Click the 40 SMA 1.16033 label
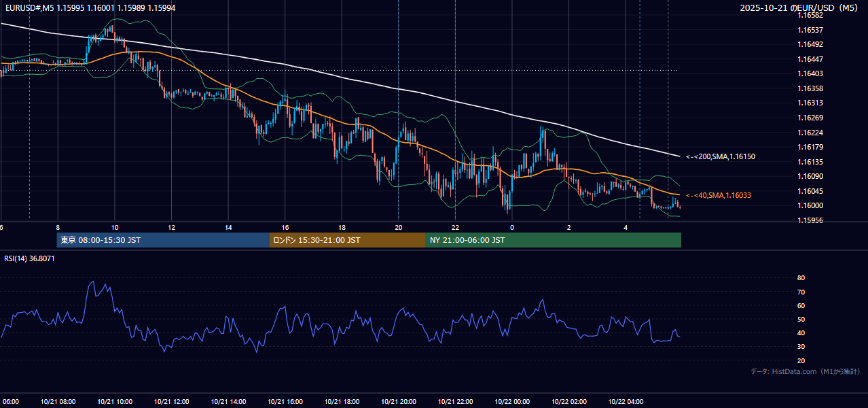Viewport: 868px width, 408px height. 719,196
